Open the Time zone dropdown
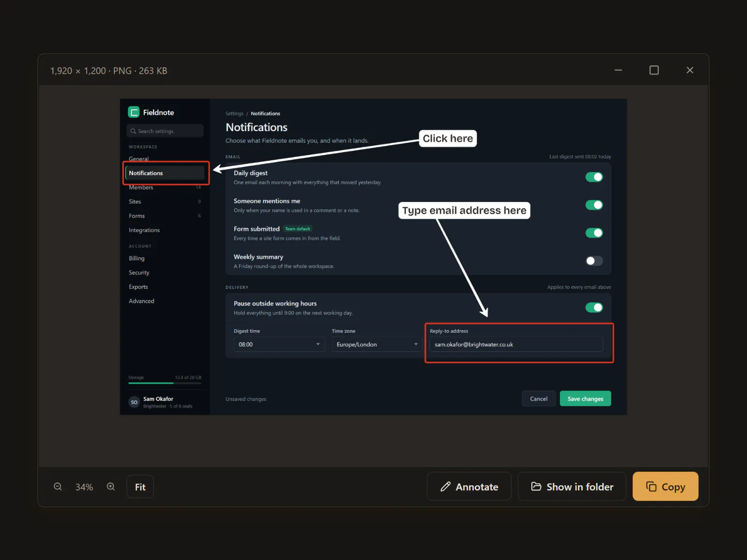 377,344
